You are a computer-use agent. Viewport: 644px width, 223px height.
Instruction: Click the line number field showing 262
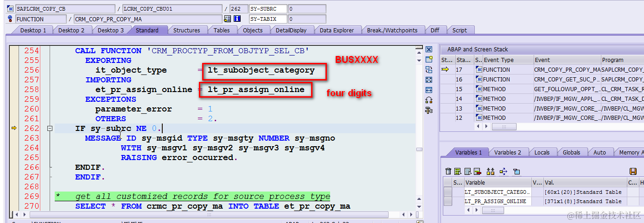click(x=238, y=9)
